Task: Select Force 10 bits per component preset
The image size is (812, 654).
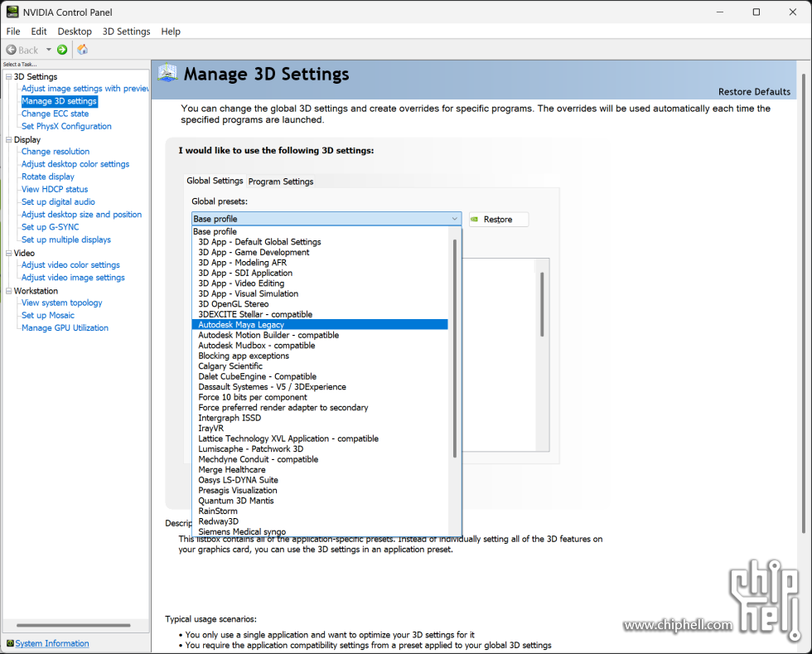Action: [x=320, y=398]
